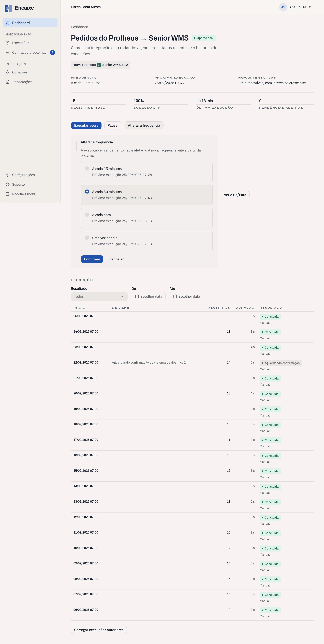Expand the Ana Souza account menu chevron
Image resolution: width=324 pixels, height=644 pixels.
(x=310, y=7)
